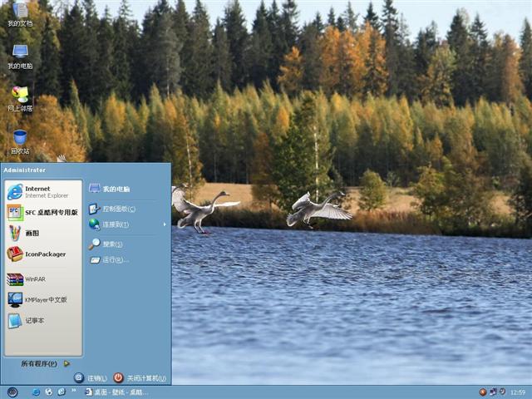Open IconPackager from the Start menu
The image size is (532, 399).
click(x=43, y=254)
